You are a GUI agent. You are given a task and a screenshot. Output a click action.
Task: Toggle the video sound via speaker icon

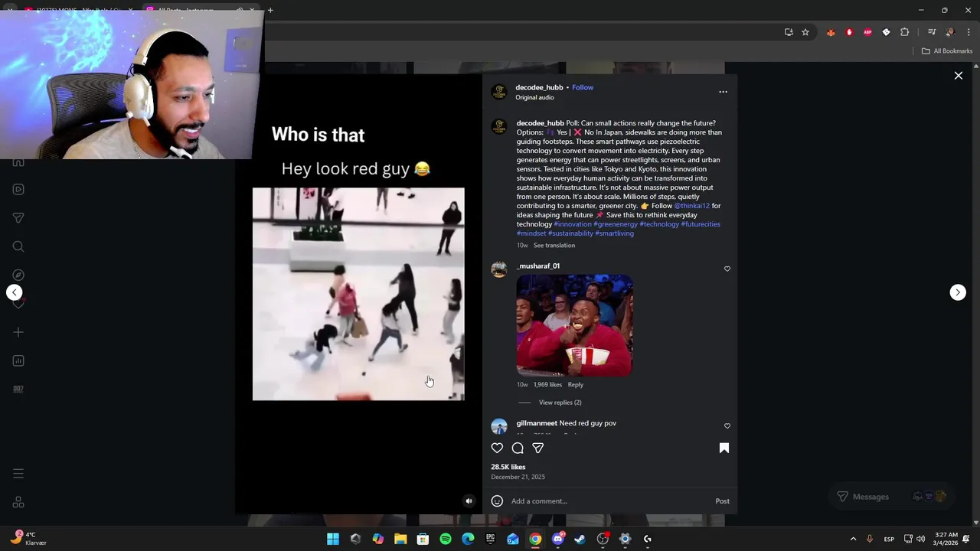(469, 501)
